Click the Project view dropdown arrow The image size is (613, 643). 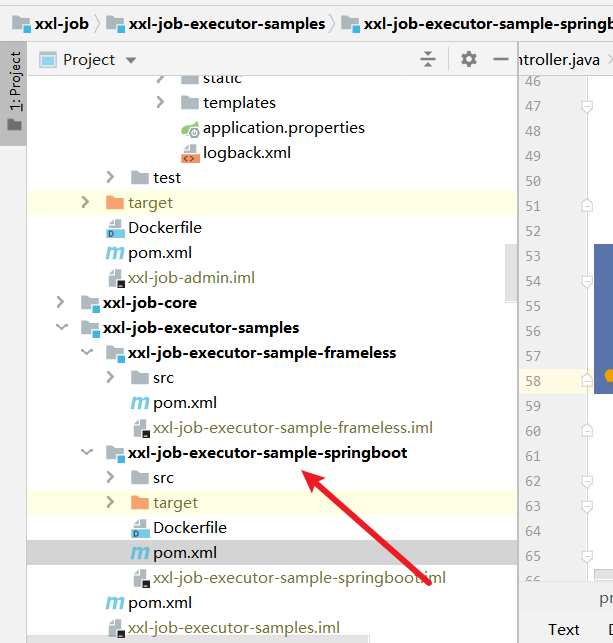click(131, 60)
